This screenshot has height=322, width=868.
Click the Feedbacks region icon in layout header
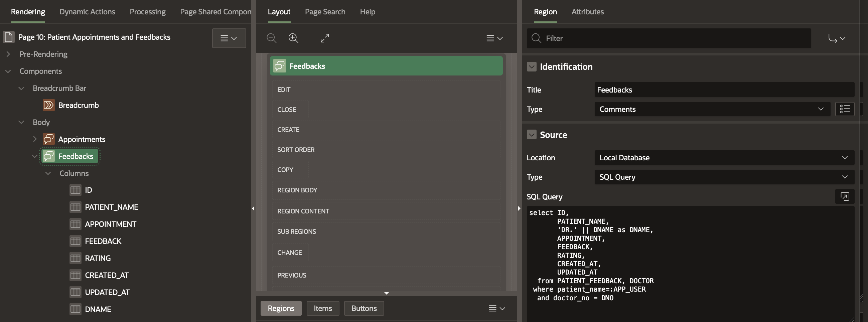[280, 66]
